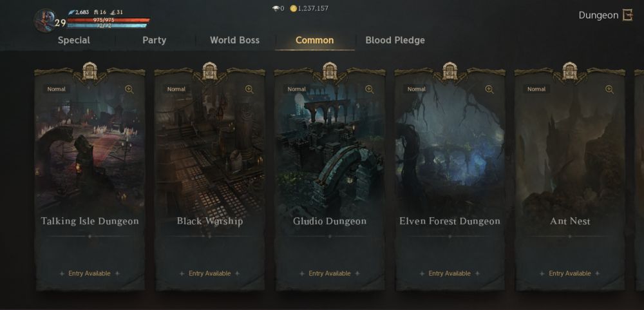644x310 pixels.
Task: Click Entry Available on Ant Nest
Action: point(570,273)
